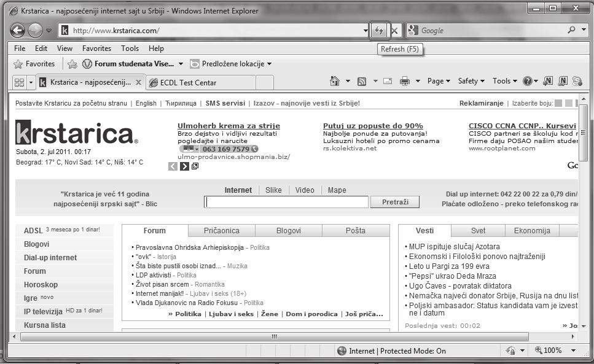
Task: Switch to the Ekonomija news tab
Action: click(532, 231)
